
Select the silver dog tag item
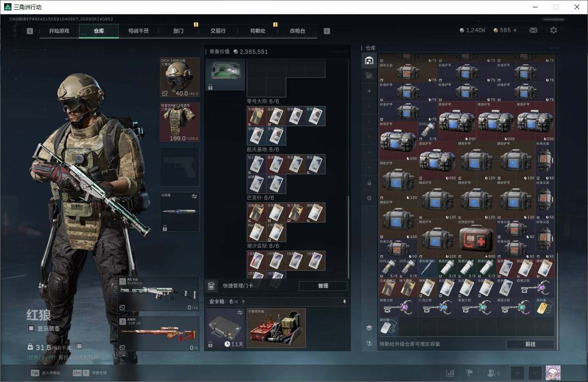coord(388,327)
